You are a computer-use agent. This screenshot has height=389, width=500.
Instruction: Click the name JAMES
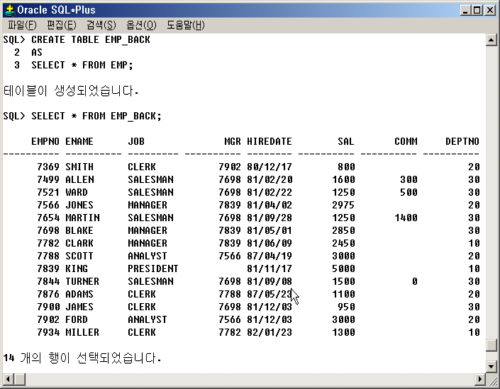tap(79, 307)
